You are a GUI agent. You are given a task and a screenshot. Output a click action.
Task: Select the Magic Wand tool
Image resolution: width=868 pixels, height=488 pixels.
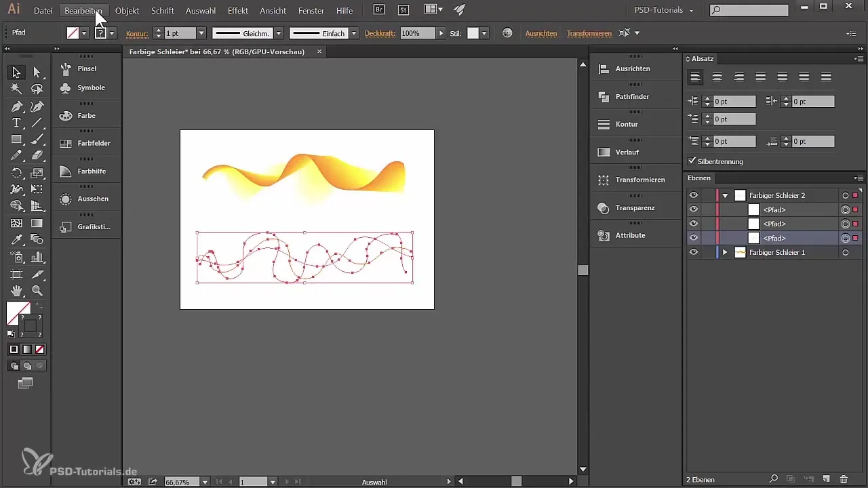[16, 89]
